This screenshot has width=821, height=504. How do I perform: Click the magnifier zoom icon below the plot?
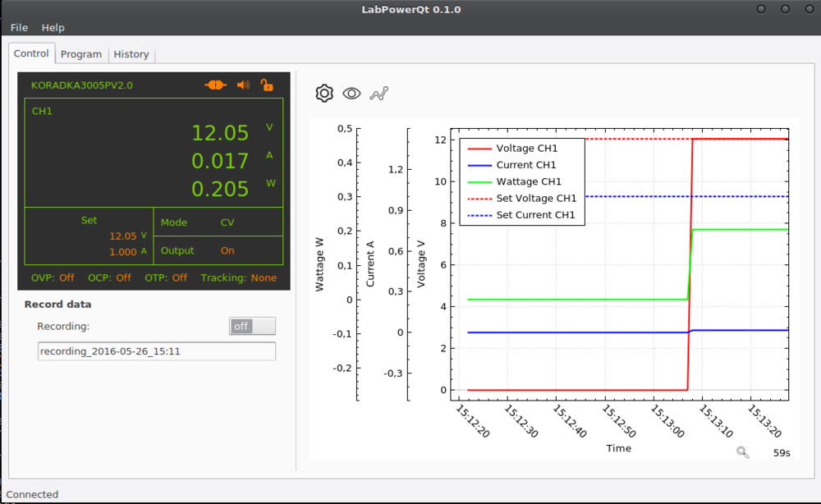click(x=742, y=452)
